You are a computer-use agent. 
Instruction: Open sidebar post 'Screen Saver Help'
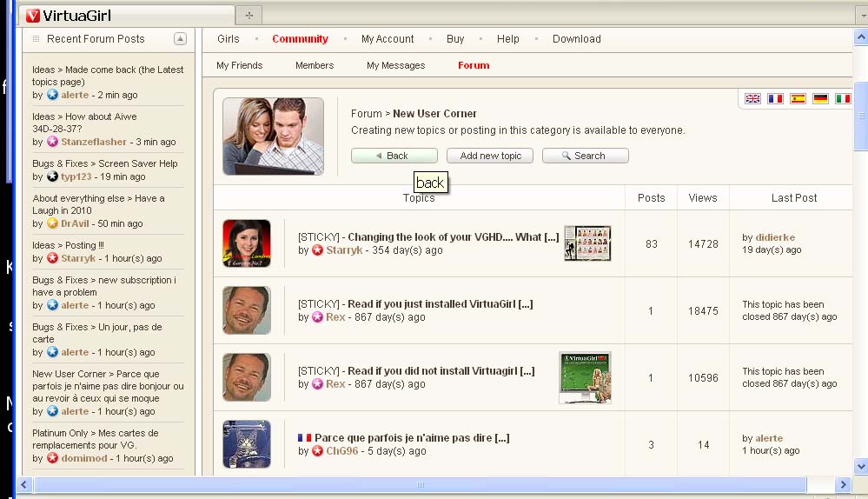[x=104, y=163]
